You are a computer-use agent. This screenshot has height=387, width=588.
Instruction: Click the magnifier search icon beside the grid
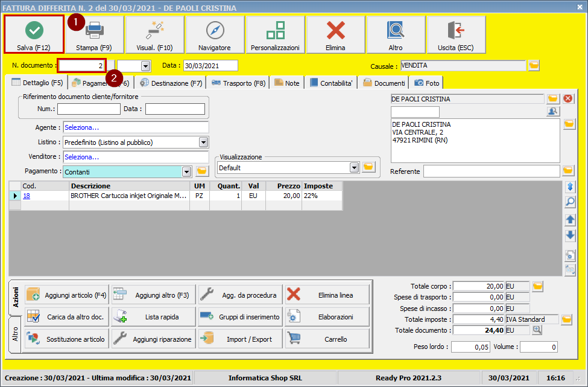click(570, 202)
